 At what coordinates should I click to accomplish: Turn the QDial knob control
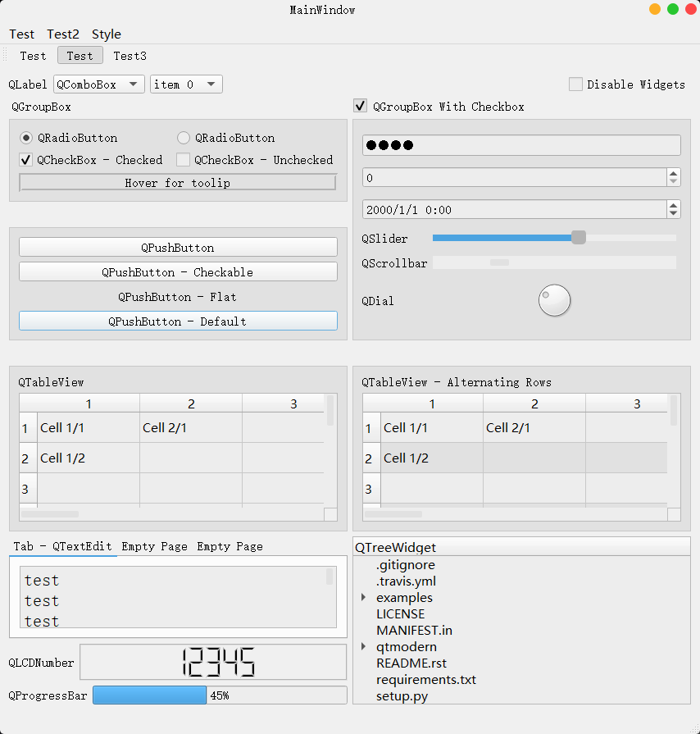tap(554, 300)
